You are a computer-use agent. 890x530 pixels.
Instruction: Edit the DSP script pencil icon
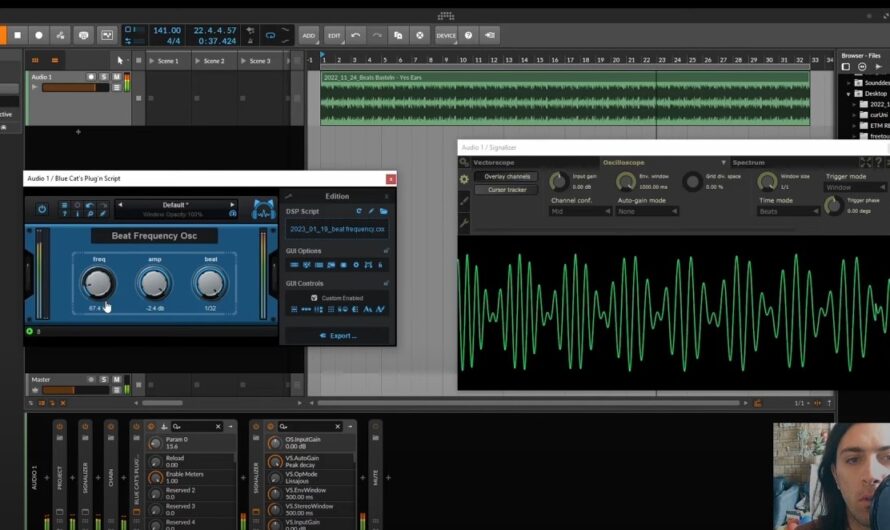click(371, 211)
